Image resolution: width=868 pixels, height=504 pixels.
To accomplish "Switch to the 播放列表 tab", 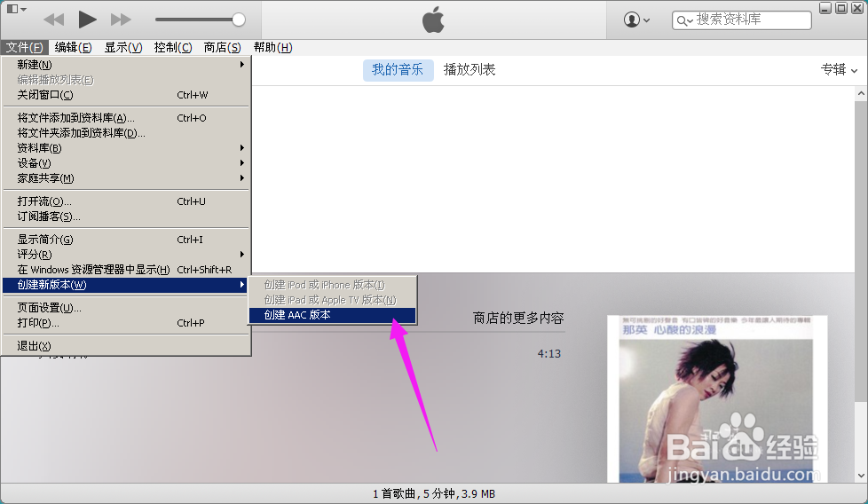I will [470, 70].
